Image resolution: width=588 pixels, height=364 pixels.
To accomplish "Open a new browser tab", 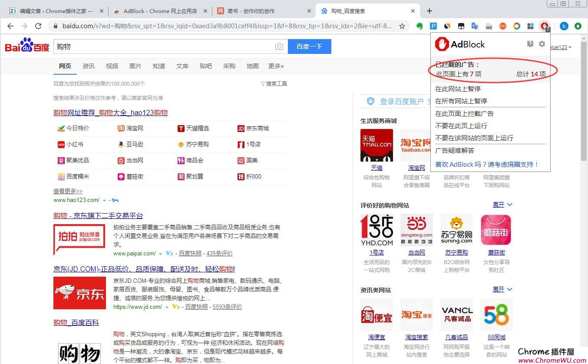I will click(429, 11).
